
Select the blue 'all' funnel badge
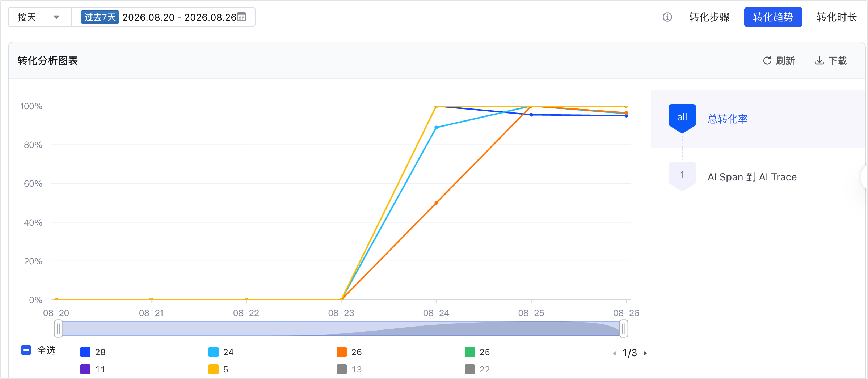click(x=682, y=118)
